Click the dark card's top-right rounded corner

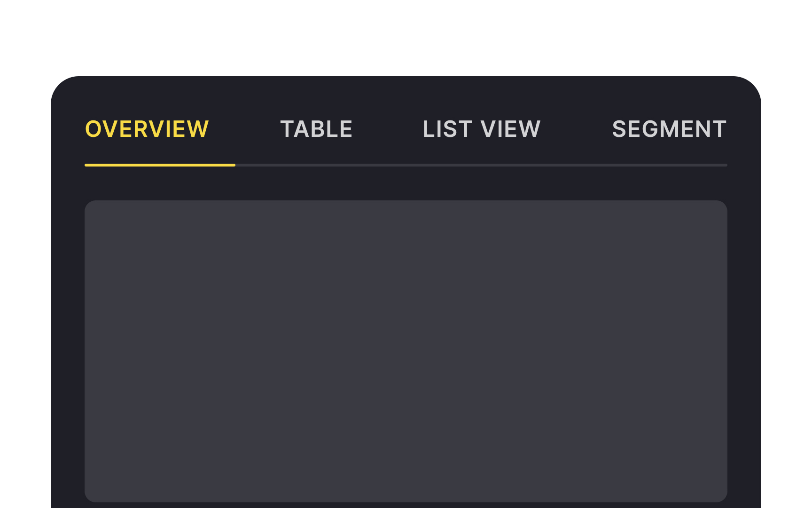[749, 89]
